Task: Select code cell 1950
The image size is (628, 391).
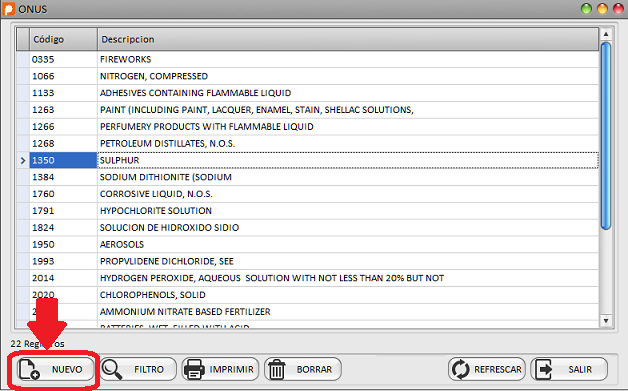Action: point(63,244)
